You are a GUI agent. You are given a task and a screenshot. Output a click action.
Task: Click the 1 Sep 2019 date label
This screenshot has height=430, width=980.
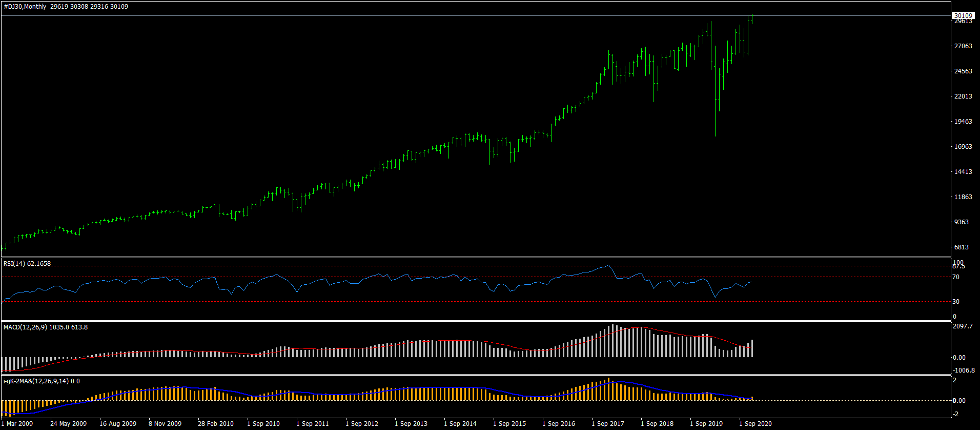[706, 424]
